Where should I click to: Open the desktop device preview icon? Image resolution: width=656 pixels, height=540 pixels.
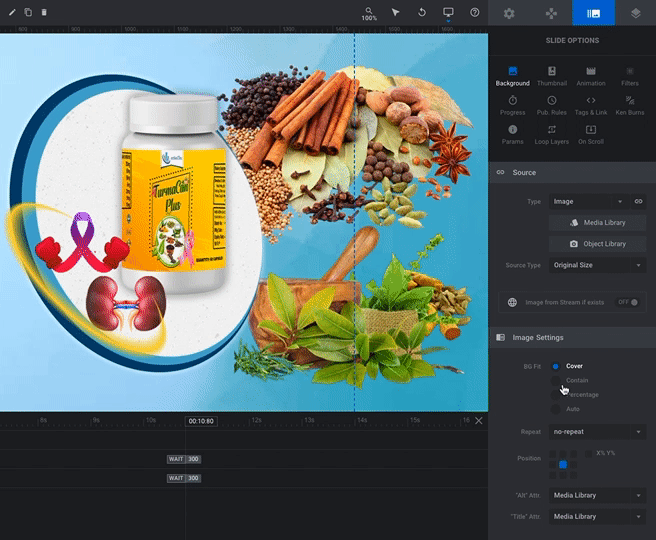(x=448, y=13)
